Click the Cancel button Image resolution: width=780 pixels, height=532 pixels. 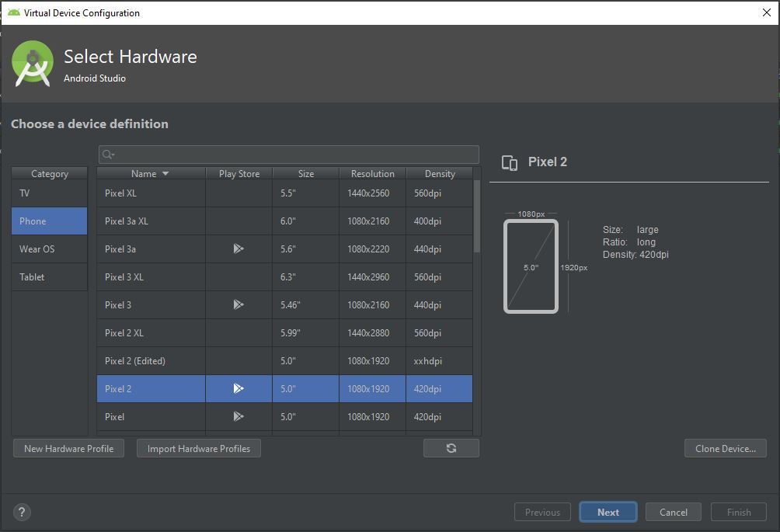673,512
